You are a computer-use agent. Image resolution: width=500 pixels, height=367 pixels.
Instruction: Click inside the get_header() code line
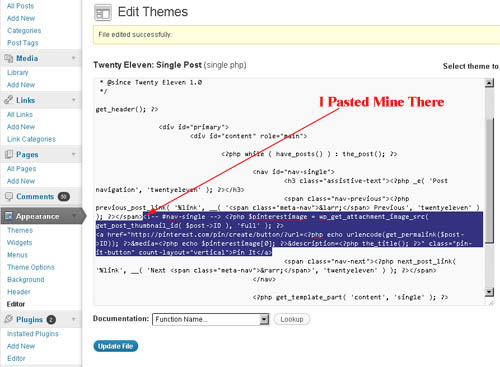pyautogui.click(x=127, y=109)
